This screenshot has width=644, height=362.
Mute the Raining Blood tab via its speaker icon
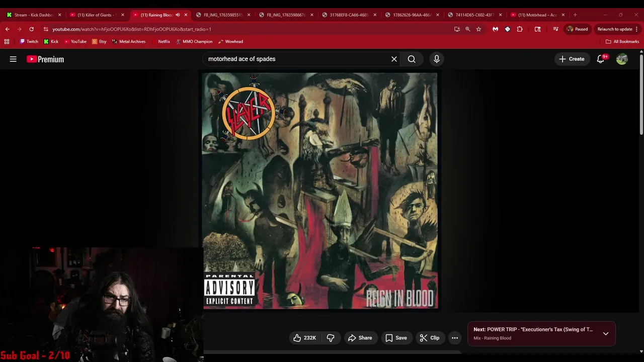(x=178, y=15)
